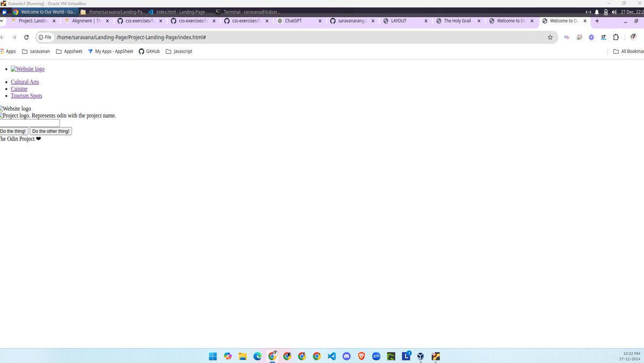Open the Cultural Arts link
The image size is (644, 363).
point(25,82)
